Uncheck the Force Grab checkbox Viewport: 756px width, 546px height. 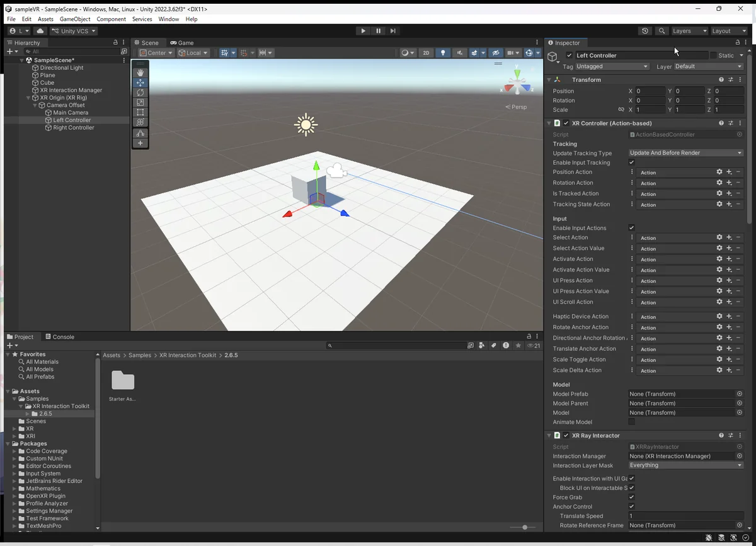pos(632,498)
